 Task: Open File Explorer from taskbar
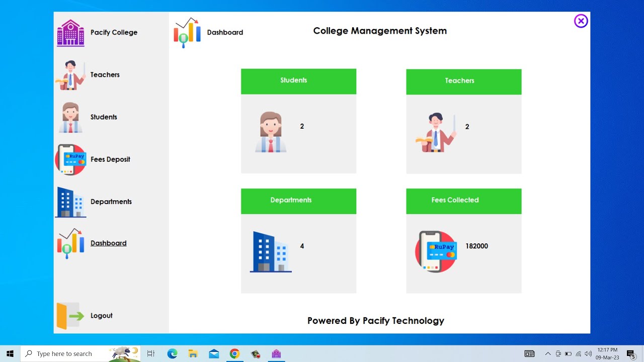coord(193,353)
